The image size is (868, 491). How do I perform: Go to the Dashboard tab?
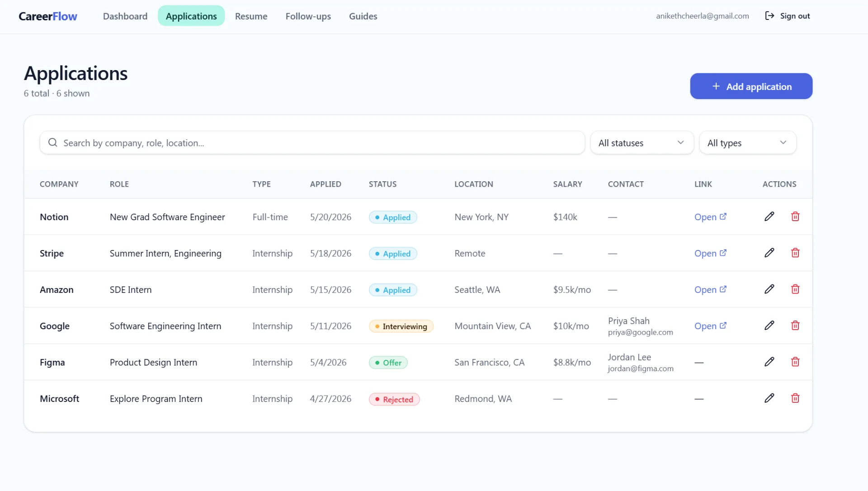125,16
